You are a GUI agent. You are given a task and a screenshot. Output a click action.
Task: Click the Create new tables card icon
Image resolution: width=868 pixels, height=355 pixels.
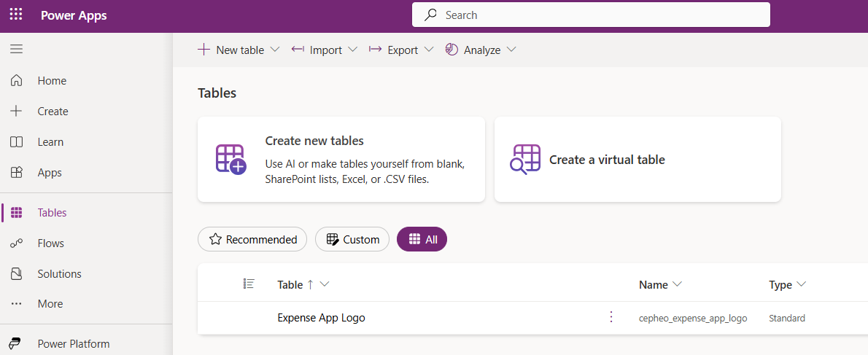pyautogui.click(x=230, y=159)
